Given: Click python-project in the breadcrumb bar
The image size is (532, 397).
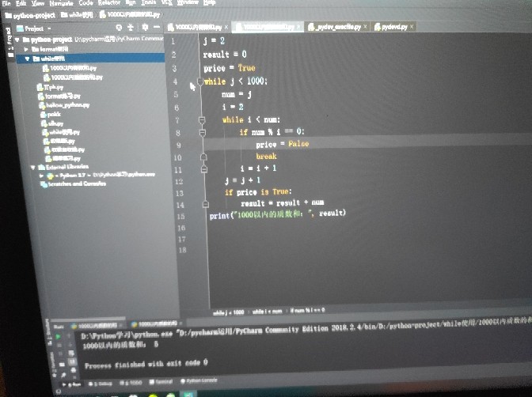Looking at the screenshot, I should coord(30,15).
